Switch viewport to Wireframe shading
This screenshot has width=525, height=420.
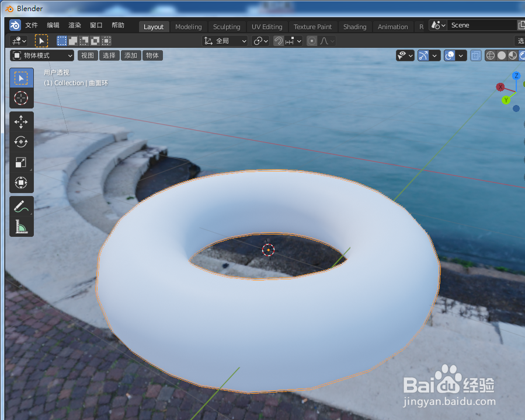pos(491,55)
